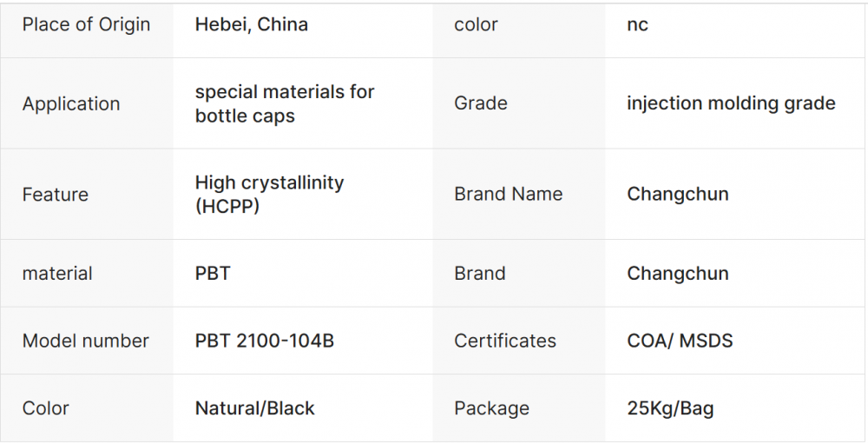This screenshot has height=444, width=868.
Task: Click the 'Brand Name' label cell
Action: pos(509,194)
